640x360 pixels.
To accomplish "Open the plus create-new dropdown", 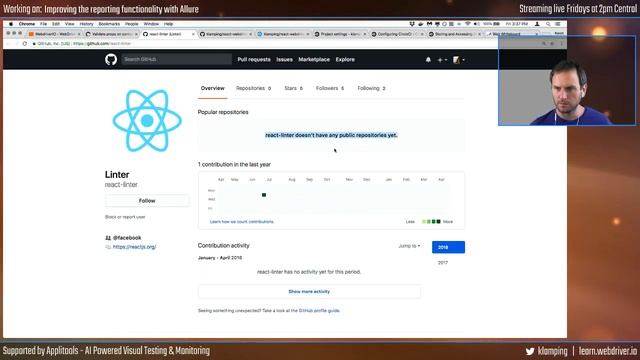I will pyautogui.click(x=442, y=60).
